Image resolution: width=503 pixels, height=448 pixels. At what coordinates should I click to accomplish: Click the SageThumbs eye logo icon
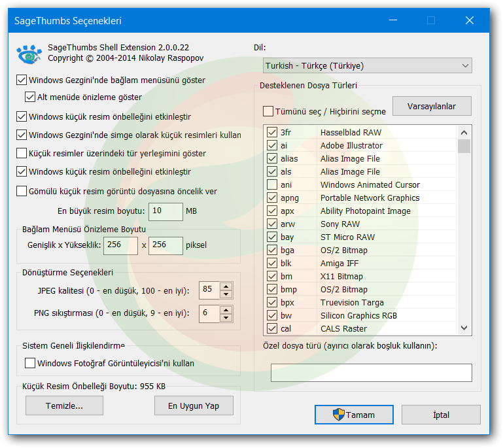tap(29, 54)
